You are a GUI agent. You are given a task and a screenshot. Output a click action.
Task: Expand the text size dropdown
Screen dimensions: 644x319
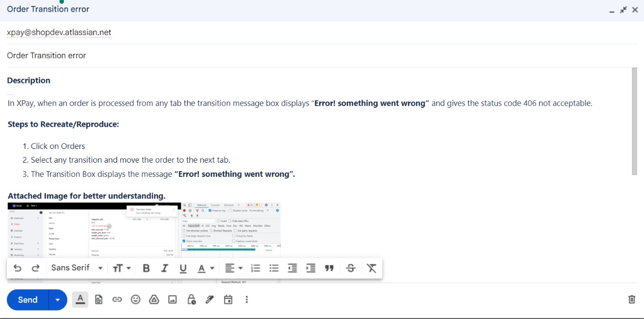[122, 268]
